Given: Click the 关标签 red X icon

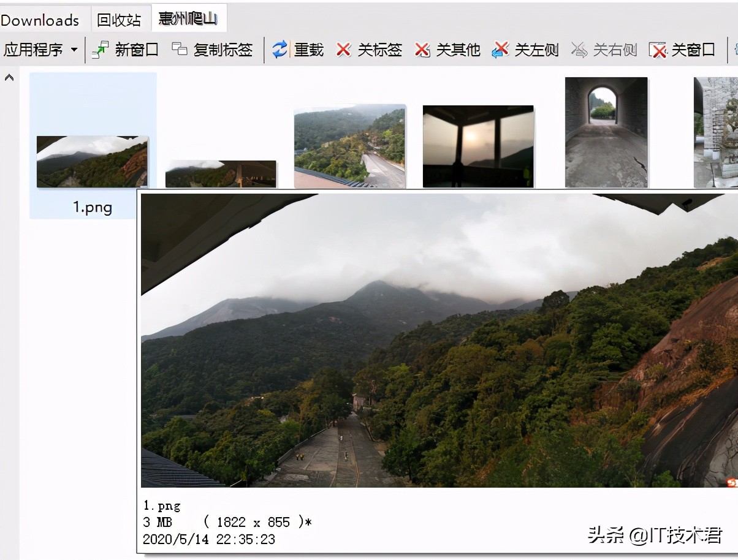Looking at the screenshot, I should [344, 50].
